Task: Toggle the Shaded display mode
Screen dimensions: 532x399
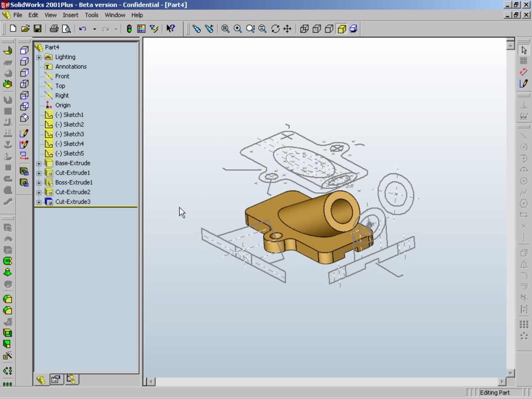Action: pos(342,29)
